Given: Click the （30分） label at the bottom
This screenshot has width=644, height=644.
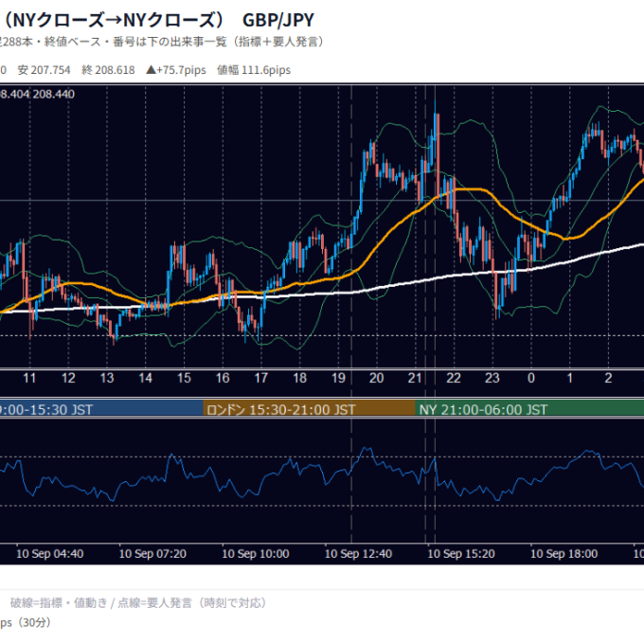Looking at the screenshot, I should pos(33,622).
